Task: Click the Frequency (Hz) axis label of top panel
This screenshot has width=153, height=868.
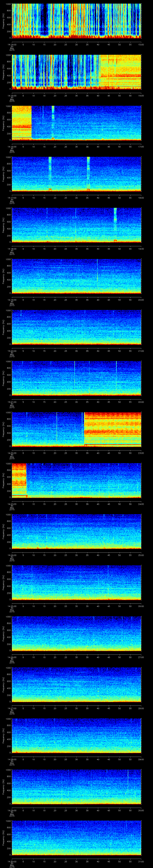Action: pos(3,21)
